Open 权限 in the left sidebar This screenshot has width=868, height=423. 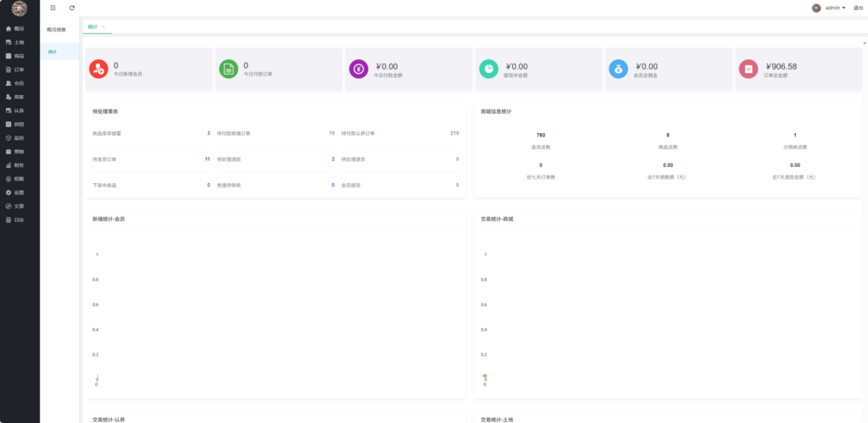[19, 179]
